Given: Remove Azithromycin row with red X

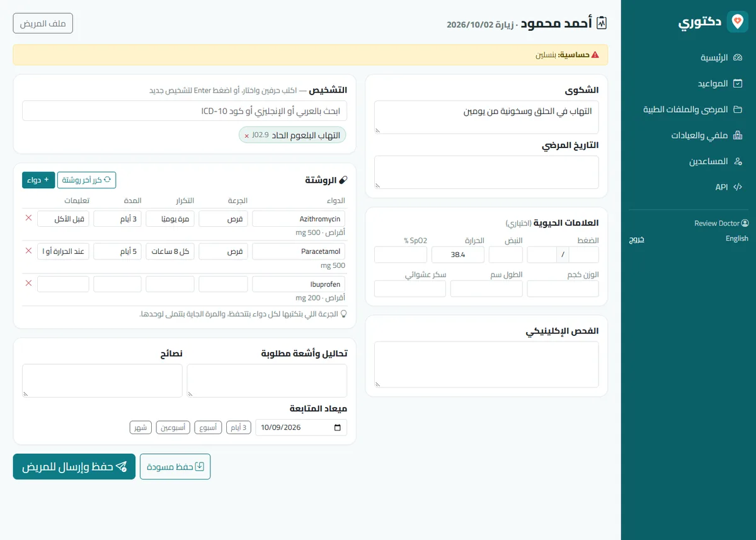Looking at the screenshot, I should 28,218.
